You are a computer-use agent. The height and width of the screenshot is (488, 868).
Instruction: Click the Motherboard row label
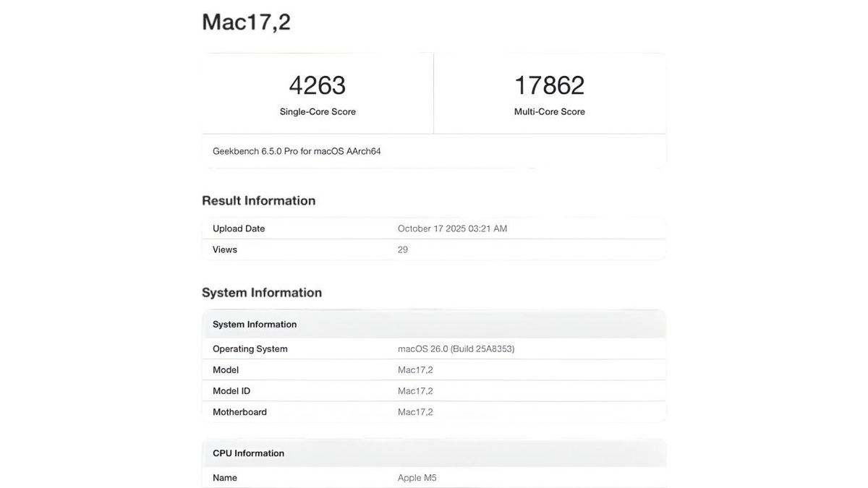(x=239, y=411)
